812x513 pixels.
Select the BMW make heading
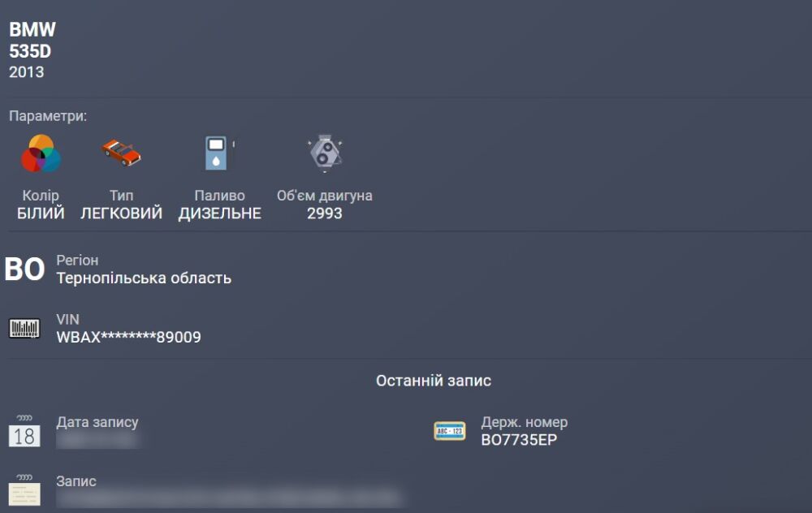click(x=32, y=29)
